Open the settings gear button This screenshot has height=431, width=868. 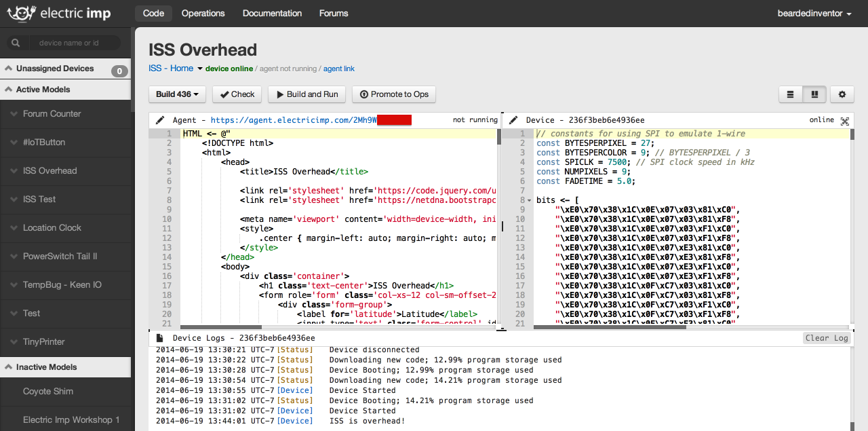tap(842, 94)
